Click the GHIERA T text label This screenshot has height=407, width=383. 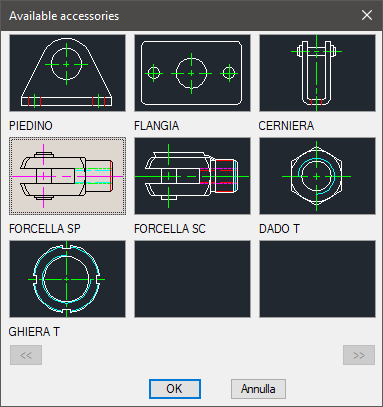34,332
